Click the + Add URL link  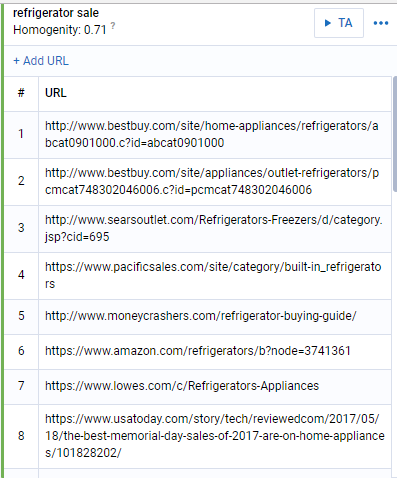coord(41,61)
